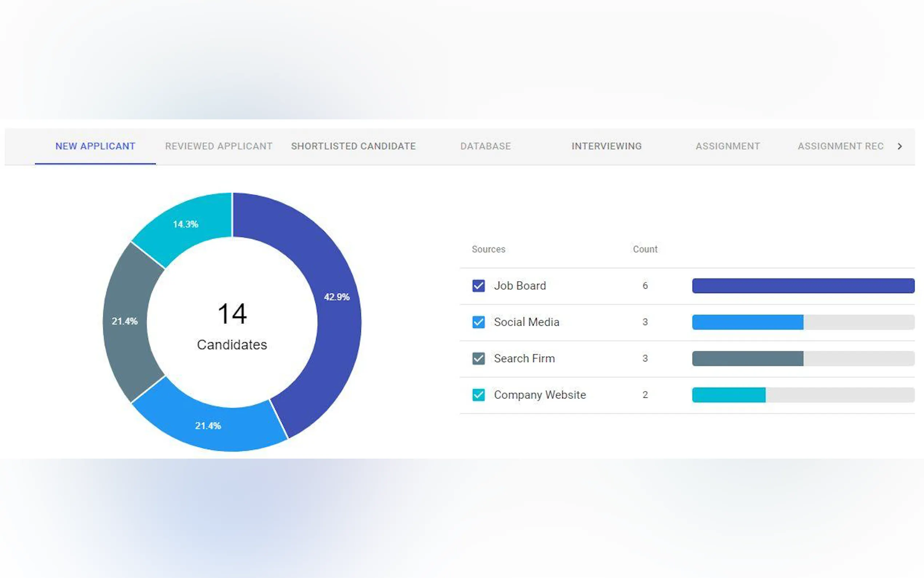The image size is (924, 578).
Task: Open the Shortlisted Candidate tab
Action: click(353, 146)
